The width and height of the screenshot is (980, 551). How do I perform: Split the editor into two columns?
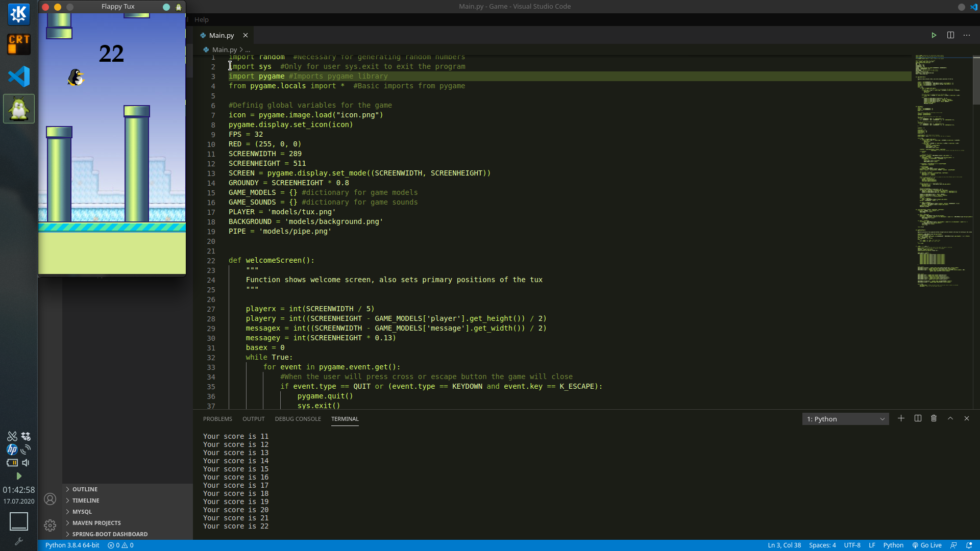(x=950, y=35)
